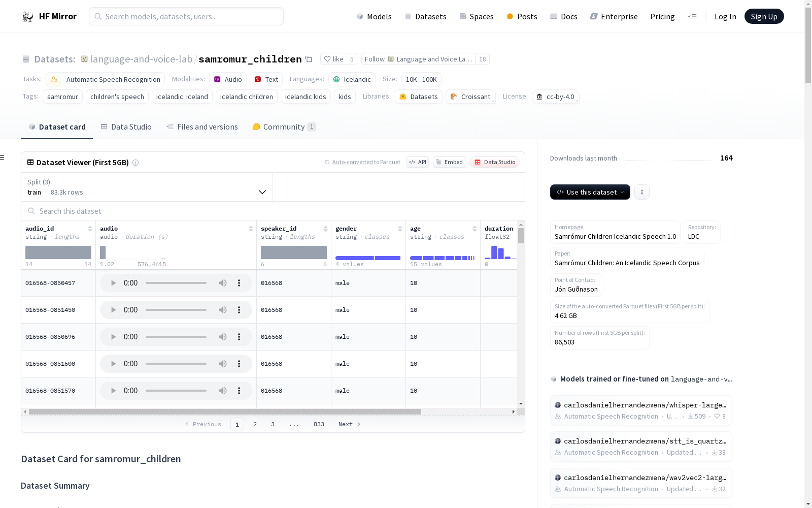Click the Sign Up button
812x508 pixels.
[764, 16]
